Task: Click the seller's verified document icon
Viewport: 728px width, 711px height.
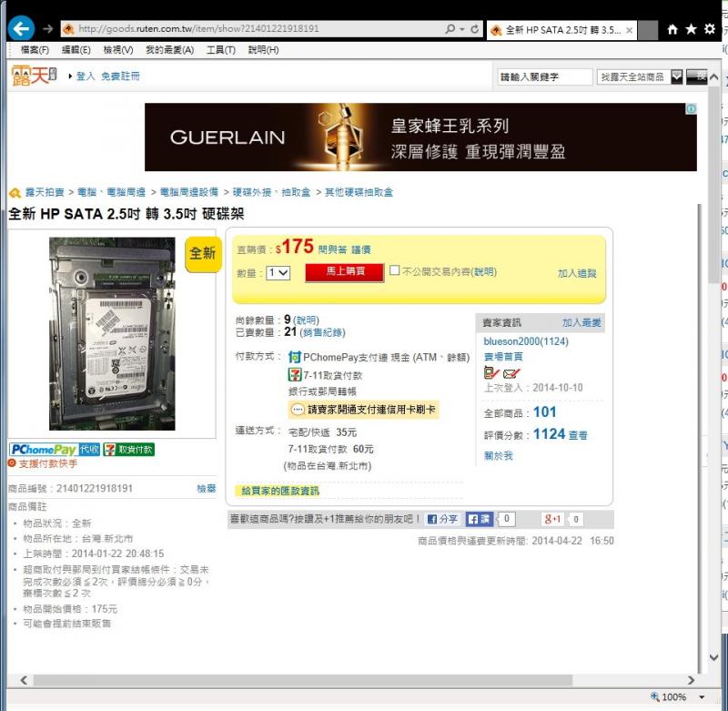Action: coord(491,372)
